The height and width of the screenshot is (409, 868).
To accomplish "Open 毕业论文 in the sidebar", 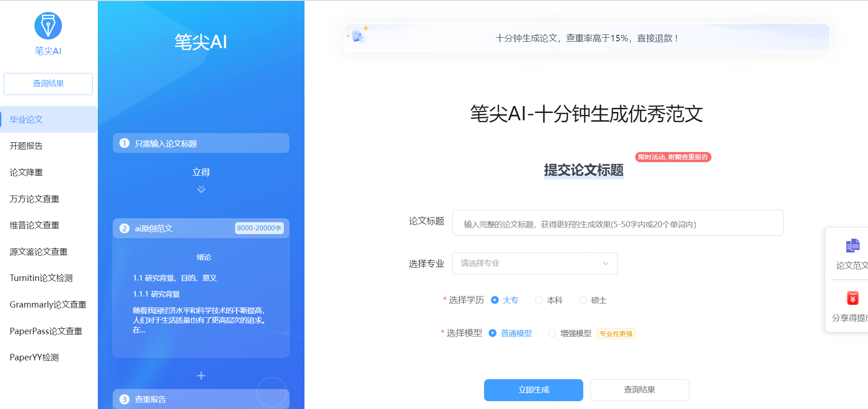I will point(49,119).
